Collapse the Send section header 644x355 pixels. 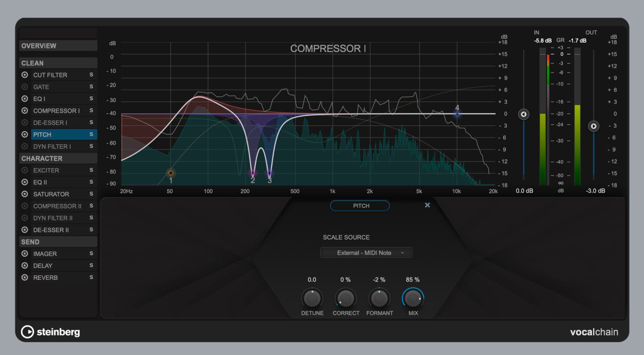coord(58,242)
